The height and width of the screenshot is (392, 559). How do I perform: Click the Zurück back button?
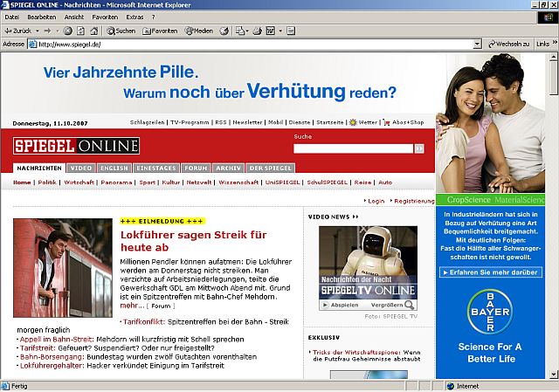click(x=17, y=31)
